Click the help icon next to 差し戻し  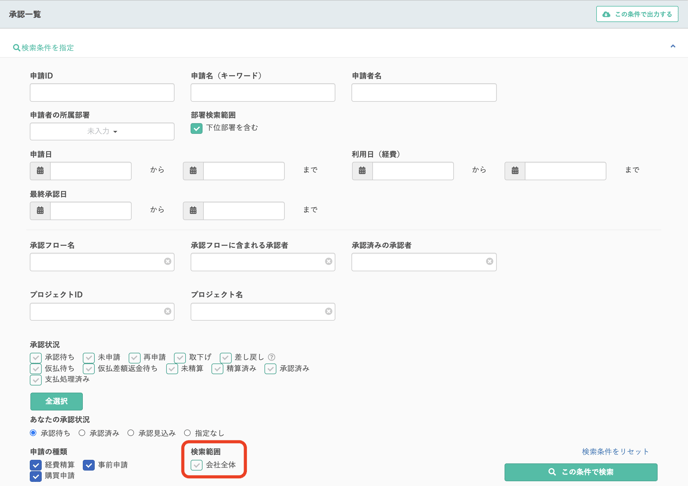click(x=272, y=357)
